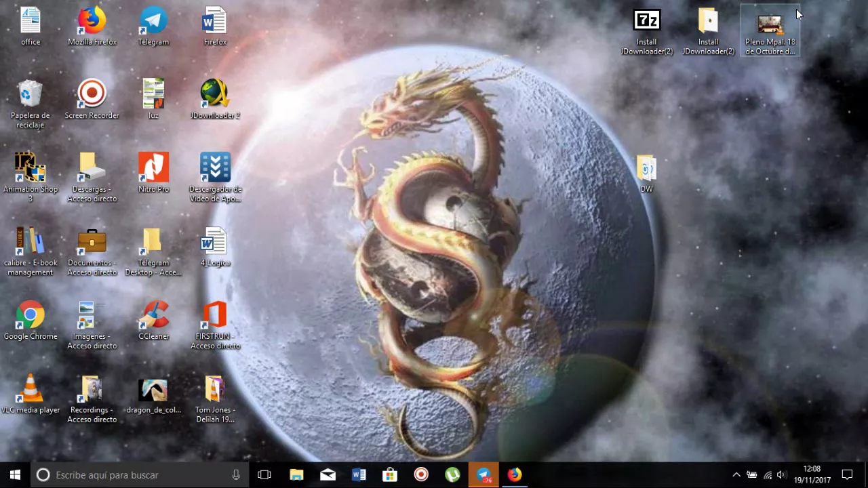Open Mozilla Firefox desktop shortcut

click(92, 27)
